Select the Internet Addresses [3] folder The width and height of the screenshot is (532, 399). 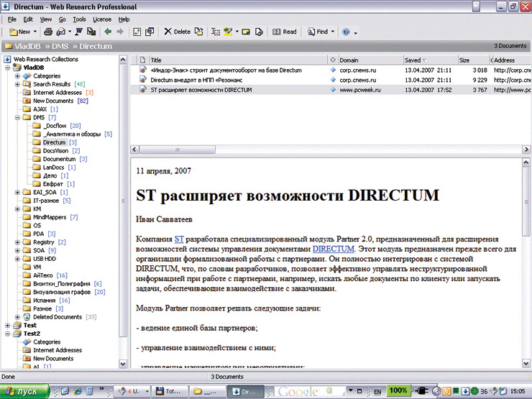click(58, 93)
